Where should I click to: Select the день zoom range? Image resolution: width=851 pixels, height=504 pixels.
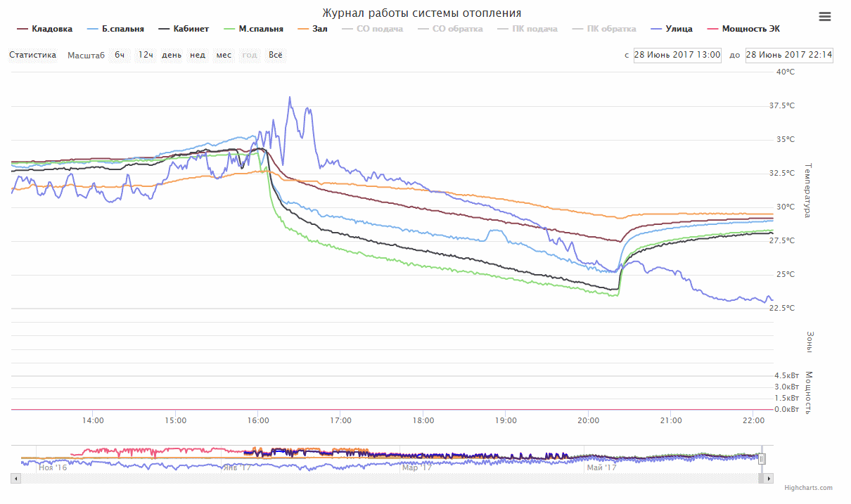coord(172,55)
